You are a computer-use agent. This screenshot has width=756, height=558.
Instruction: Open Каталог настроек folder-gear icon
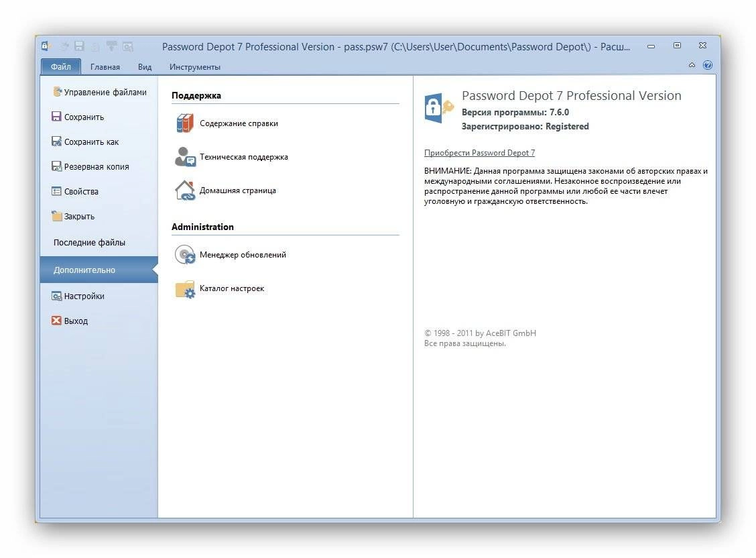click(185, 288)
